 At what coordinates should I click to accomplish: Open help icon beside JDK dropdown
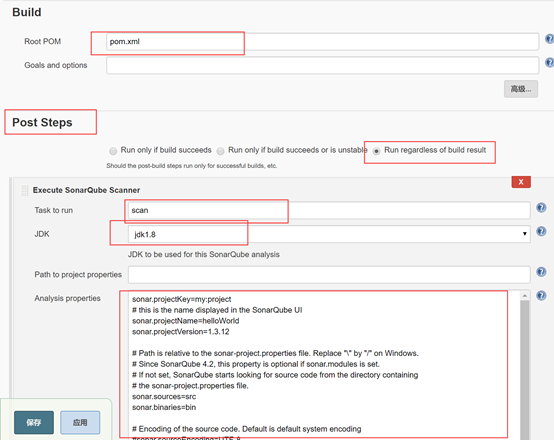(x=541, y=231)
